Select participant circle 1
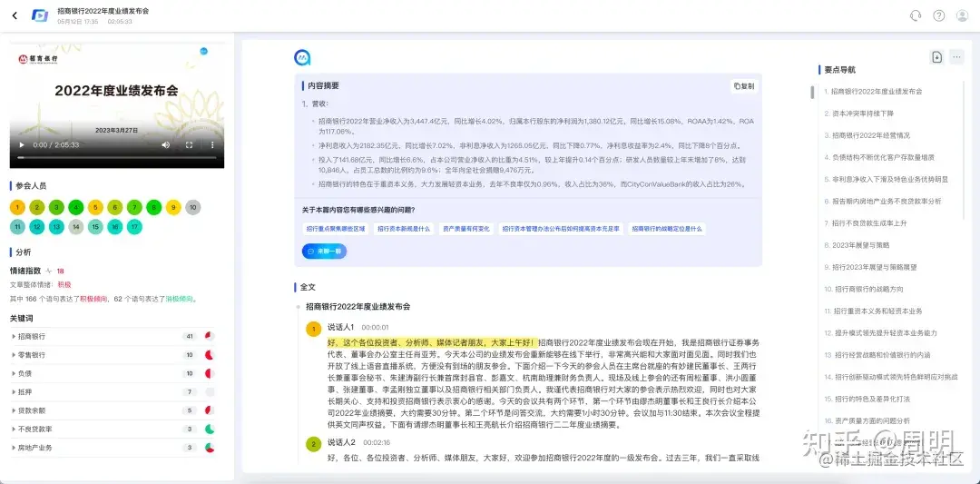Screen dimensions: 980x484 [x=17, y=208]
